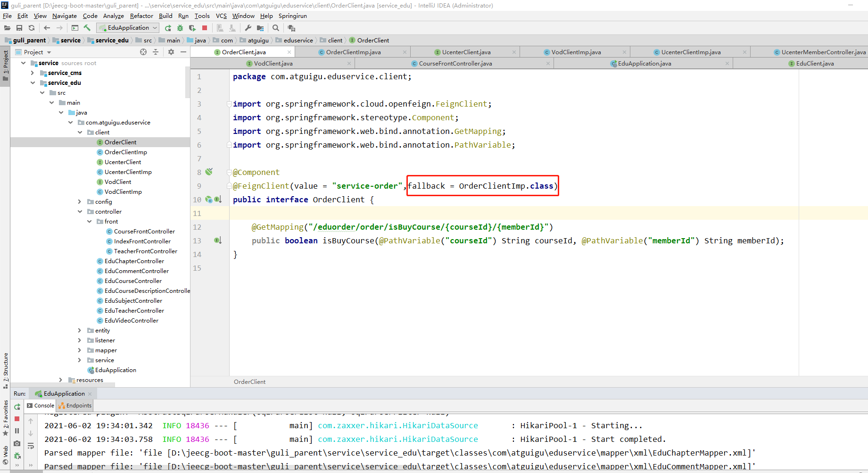Click the Debug bug icon in toolbar
Viewport: 868px width, 473px height.
point(180,27)
